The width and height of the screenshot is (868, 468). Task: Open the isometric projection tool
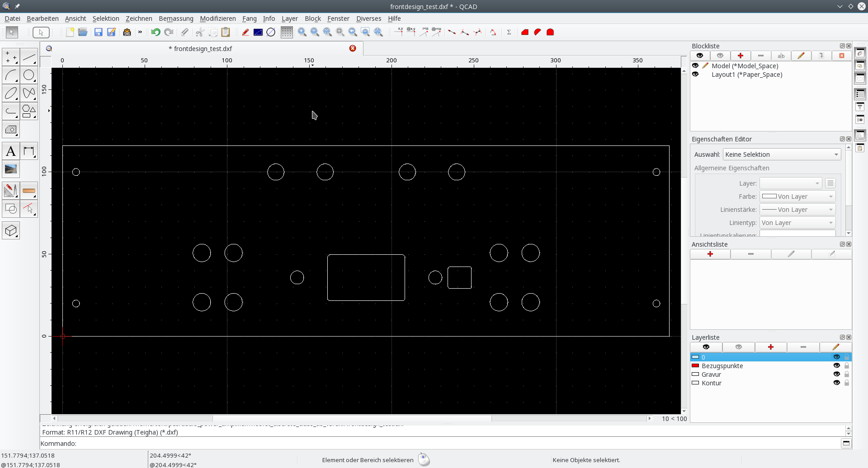[x=11, y=231]
